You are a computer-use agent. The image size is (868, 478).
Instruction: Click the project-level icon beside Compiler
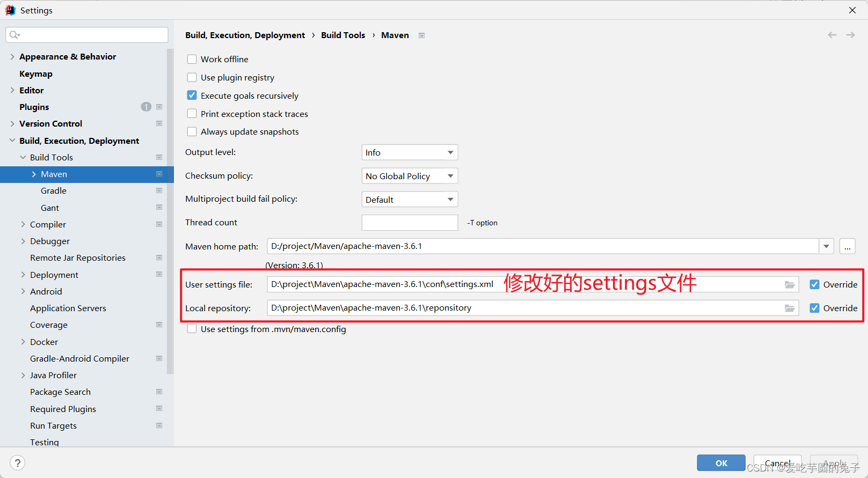(159, 224)
